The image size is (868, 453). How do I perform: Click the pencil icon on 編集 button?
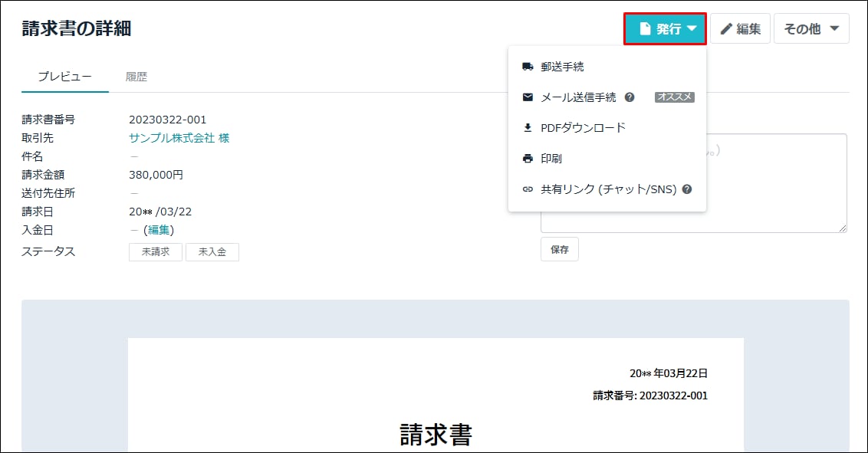click(725, 29)
